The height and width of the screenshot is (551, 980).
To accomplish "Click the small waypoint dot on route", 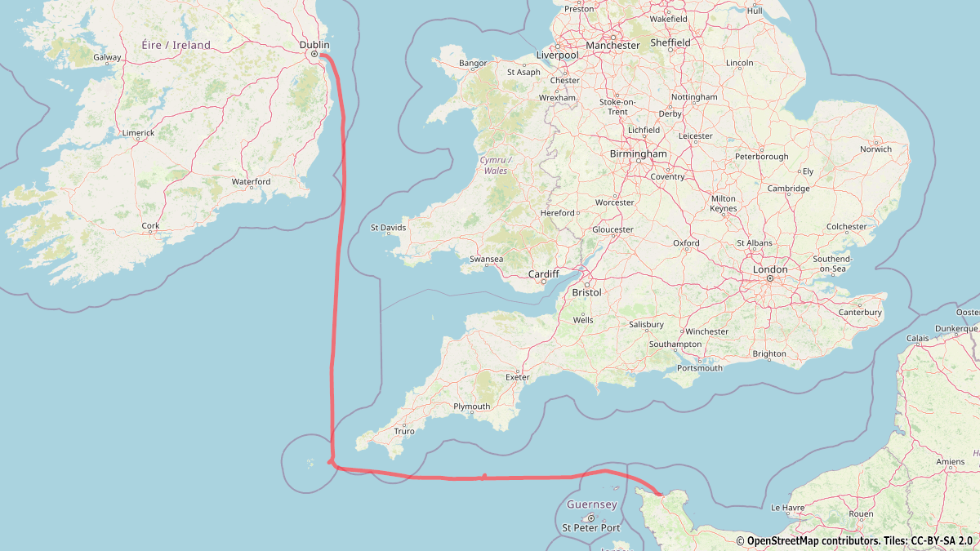I will click(484, 476).
